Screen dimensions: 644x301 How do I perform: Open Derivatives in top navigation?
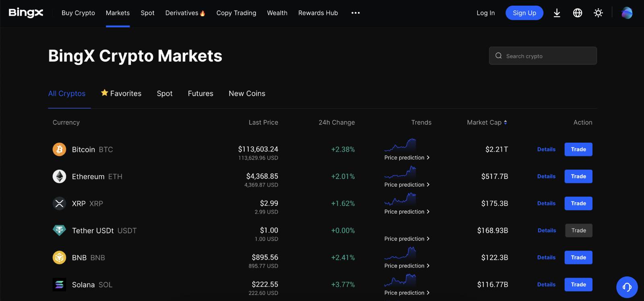click(x=185, y=13)
